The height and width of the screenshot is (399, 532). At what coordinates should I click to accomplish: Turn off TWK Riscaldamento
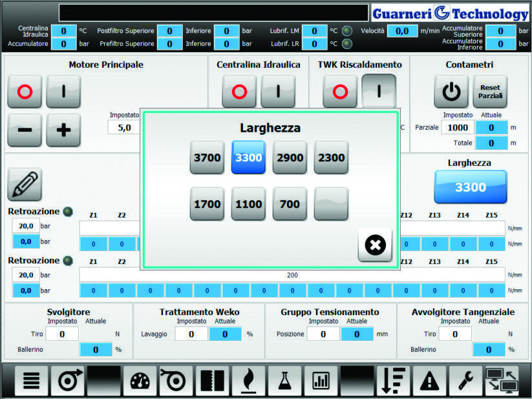[341, 90]
